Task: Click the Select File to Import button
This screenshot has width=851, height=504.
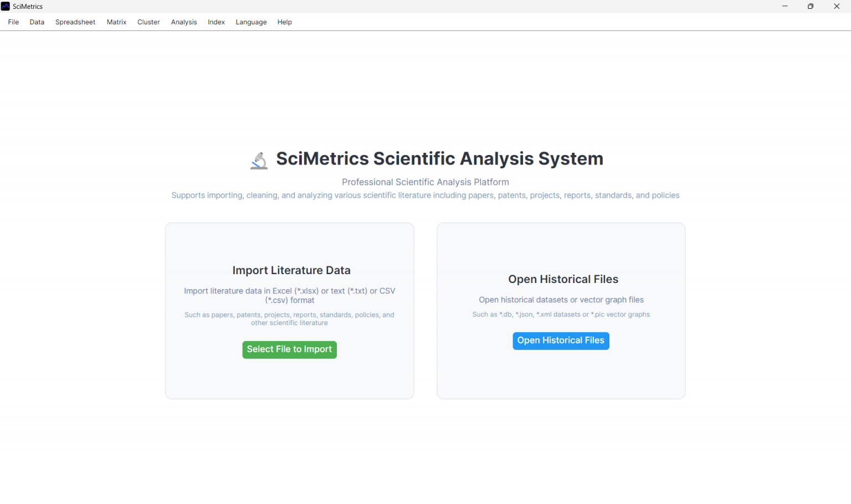Action: tap(289, 349)
